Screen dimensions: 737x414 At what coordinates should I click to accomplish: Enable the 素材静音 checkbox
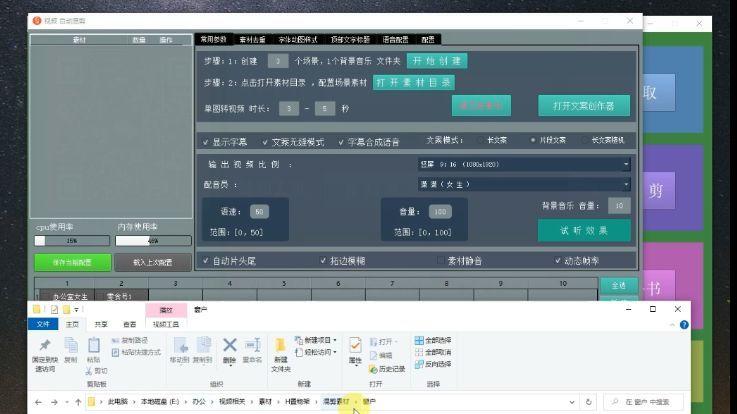(x=440, y=260)
